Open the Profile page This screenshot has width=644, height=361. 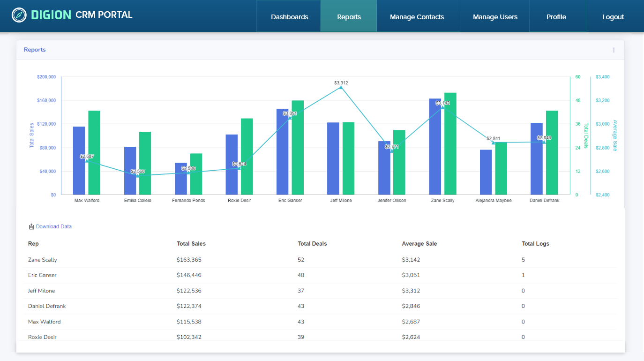point(556,16)
